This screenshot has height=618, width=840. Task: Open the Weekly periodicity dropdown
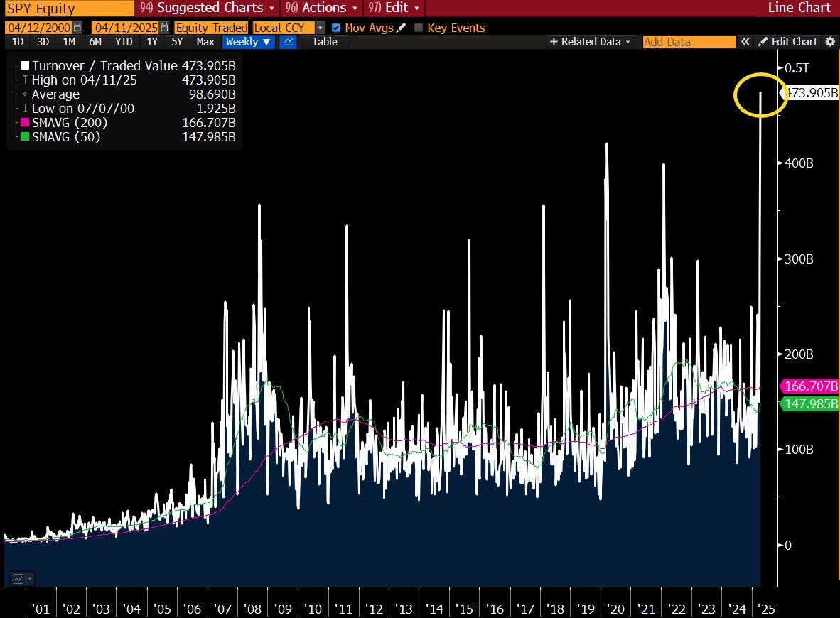[248, 42]
